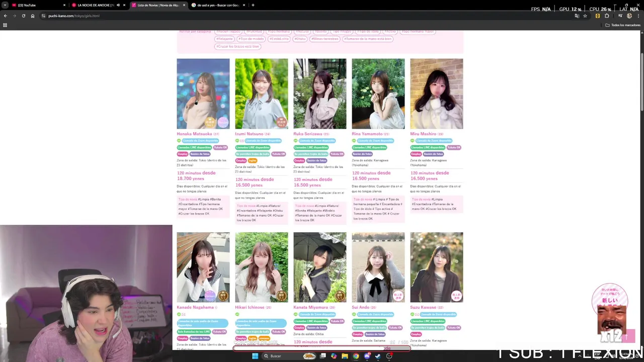This screenshot has height=362, width=644.
Task: Reload the current page
Action: (x=23, y=16)
